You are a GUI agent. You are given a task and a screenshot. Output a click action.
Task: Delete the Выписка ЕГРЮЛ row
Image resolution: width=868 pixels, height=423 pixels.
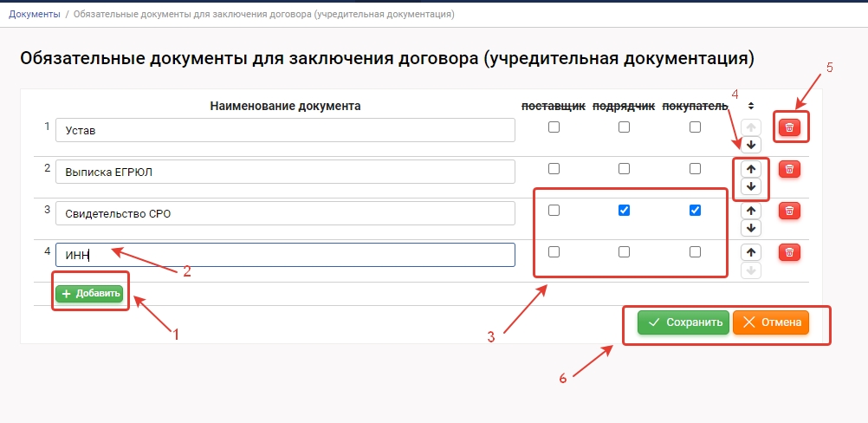(x=788, y=169)
